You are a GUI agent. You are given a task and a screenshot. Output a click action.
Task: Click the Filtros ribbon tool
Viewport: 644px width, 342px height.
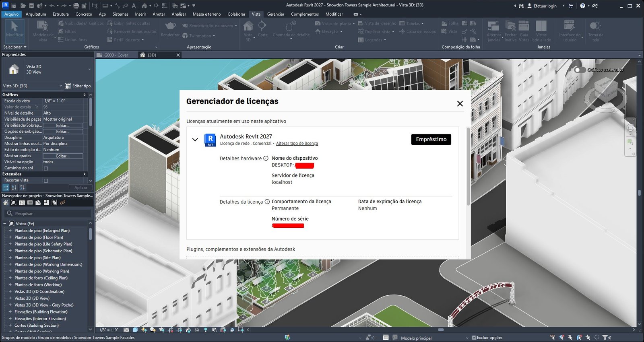pyautogui.click(x=67, y=31)
